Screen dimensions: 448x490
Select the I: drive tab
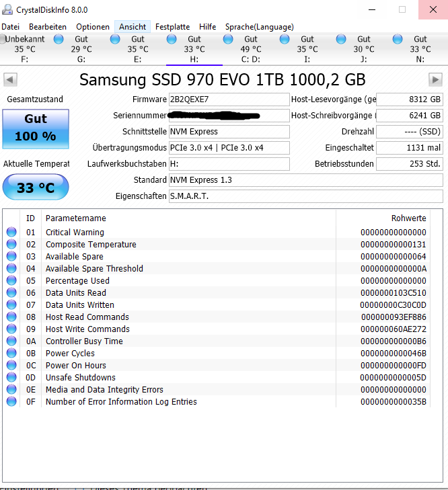pyautogui.click(x=307, y=49)
